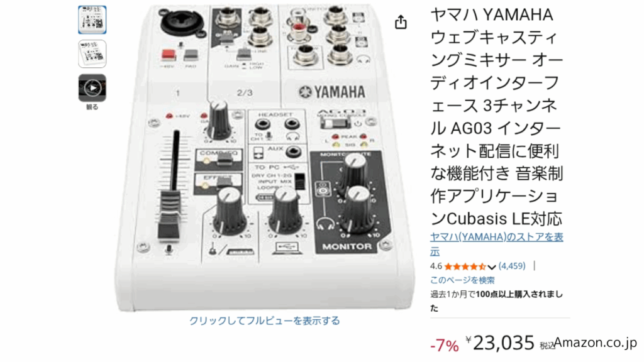The width and height of the screenshot is (644, 362).
Task: Select the first mixer thumbnail image
Action: pos(92,19)
